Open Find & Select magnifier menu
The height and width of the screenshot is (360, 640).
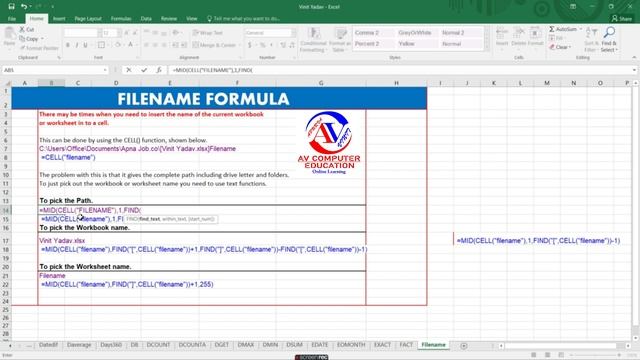[x=609, y=40]
